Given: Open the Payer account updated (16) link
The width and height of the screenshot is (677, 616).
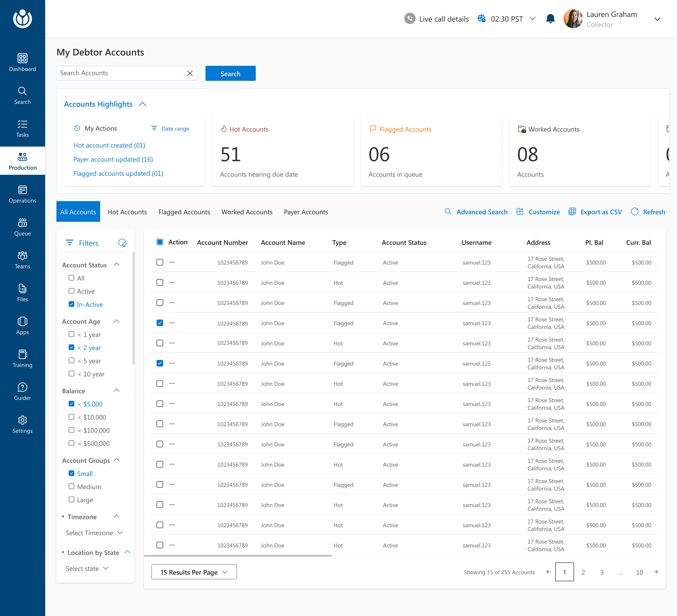Looking at the screenshot, I should [x=113, y=160].
